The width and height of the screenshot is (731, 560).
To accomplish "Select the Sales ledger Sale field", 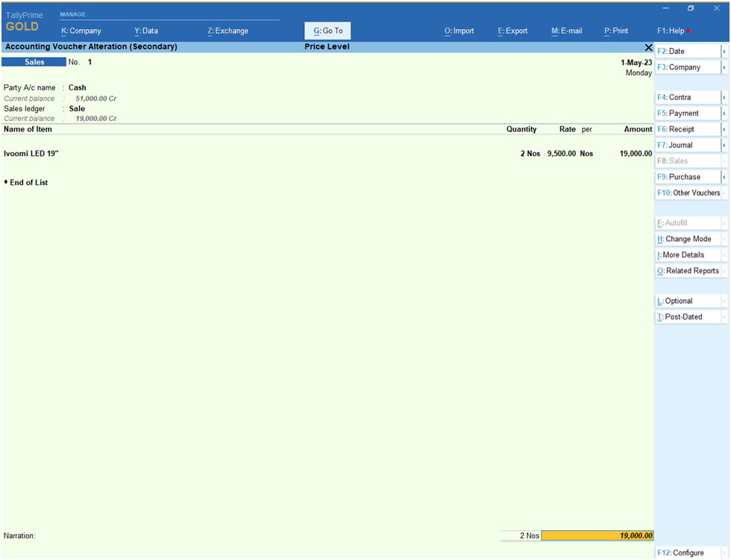I will click(77, 109).
